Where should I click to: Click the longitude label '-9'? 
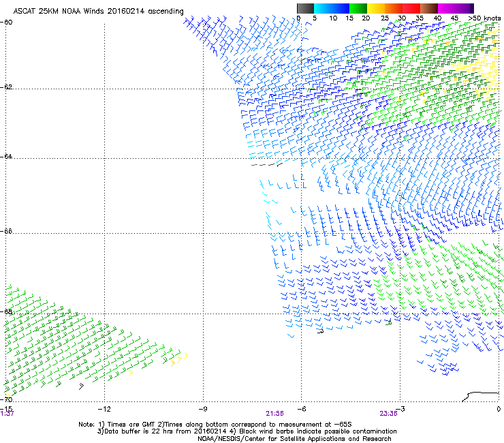click(x=202, y=409)
